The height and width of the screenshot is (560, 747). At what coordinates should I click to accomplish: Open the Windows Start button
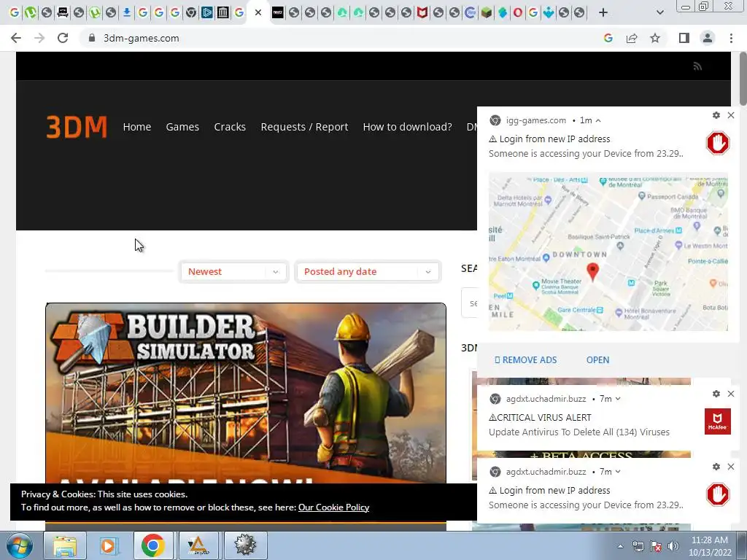click(x=18, y=545)
